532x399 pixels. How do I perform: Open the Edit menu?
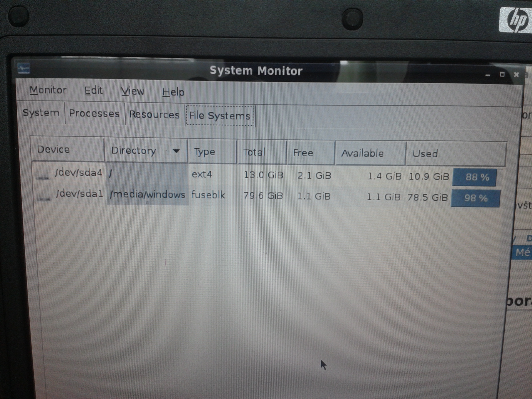(x=93, y=91)
